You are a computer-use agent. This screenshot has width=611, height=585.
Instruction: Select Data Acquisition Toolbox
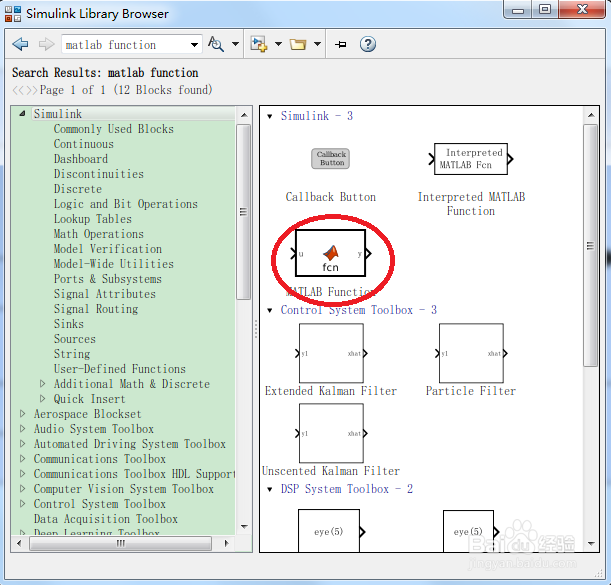pyautogui.click(x=106, y=519)
